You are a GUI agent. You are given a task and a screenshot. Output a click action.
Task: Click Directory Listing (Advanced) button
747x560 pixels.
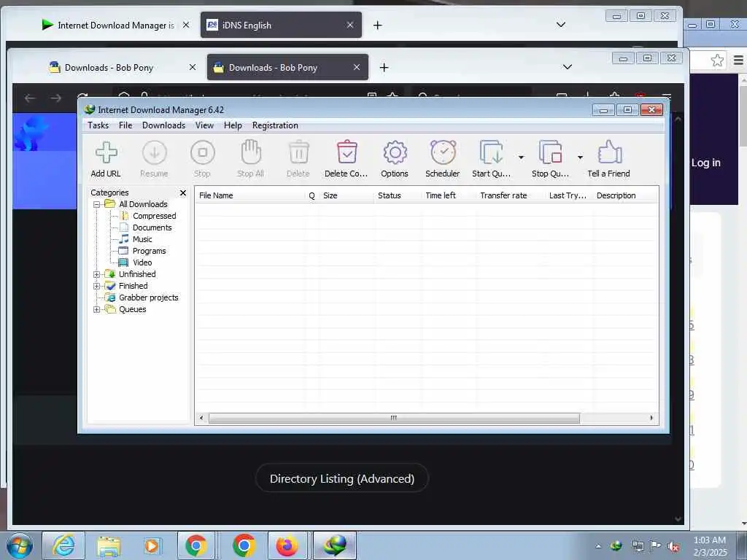[x=342, y=478]
